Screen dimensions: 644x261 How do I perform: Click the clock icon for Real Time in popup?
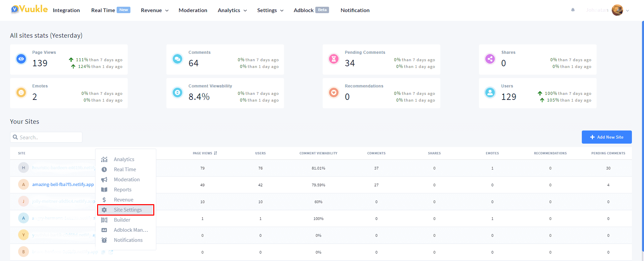(x=104, y=170)
